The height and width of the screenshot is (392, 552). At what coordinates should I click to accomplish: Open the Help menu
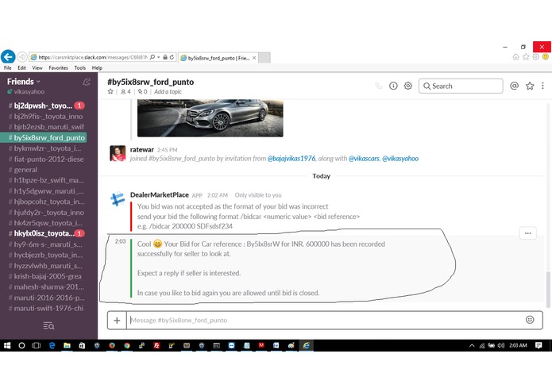coord(97,68)
